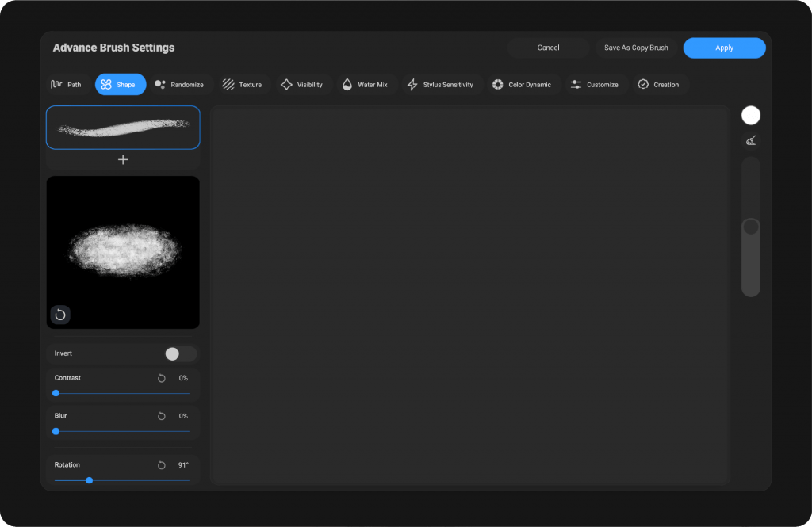Switch to Color Dynamic tab
Image resolution: width=812 pixels, height=527 pixels.
pyautogui.click(x=522, y=85)
